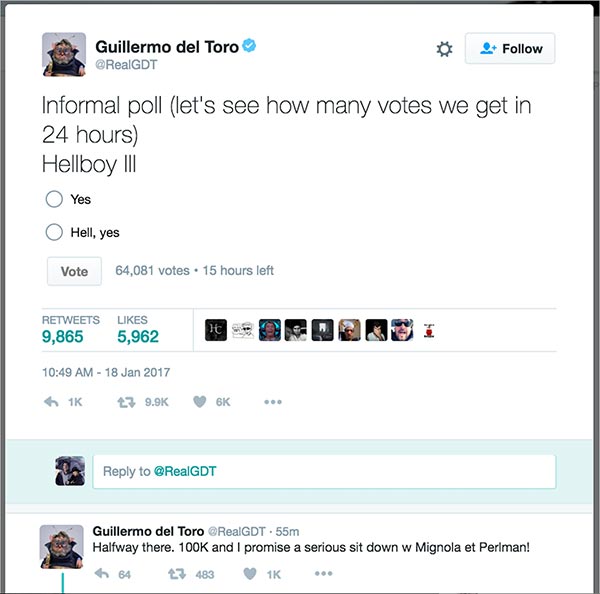Click the reply arrow on main tweet

tap(52, 402)
